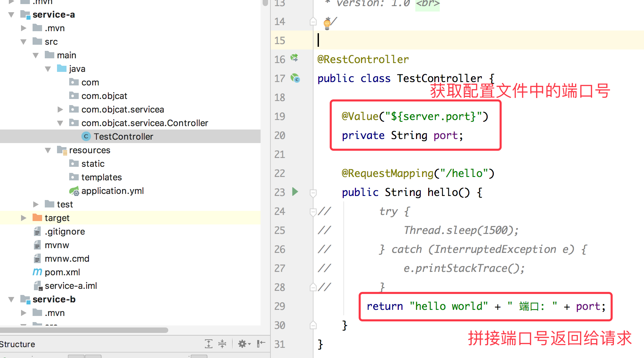The image size is (644, 358).
Task: Click the Maven m icon beside pom.xml
Action: tap(37, 272)
